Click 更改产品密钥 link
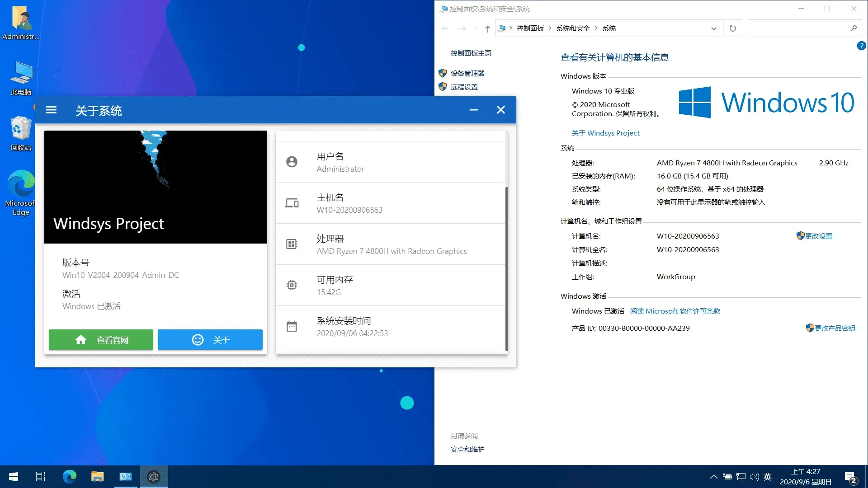 [x=835, y=328]
